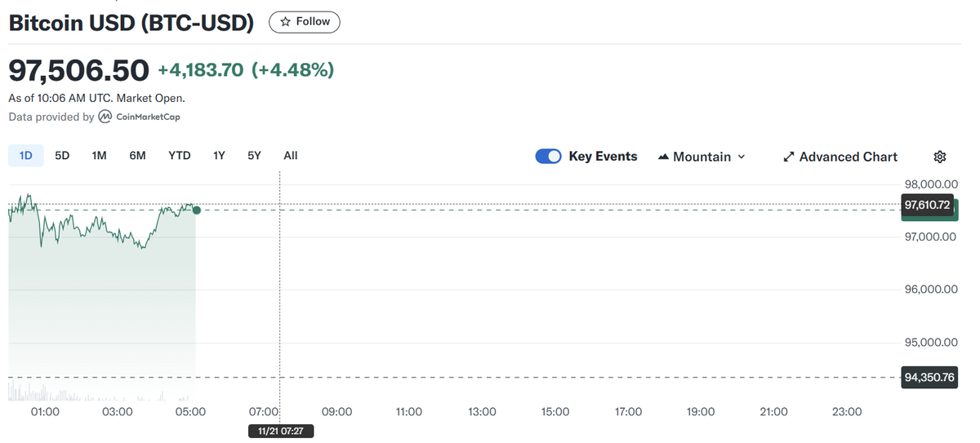
Task: Click the 98,000.00 axis label
Action: [930, 184]
